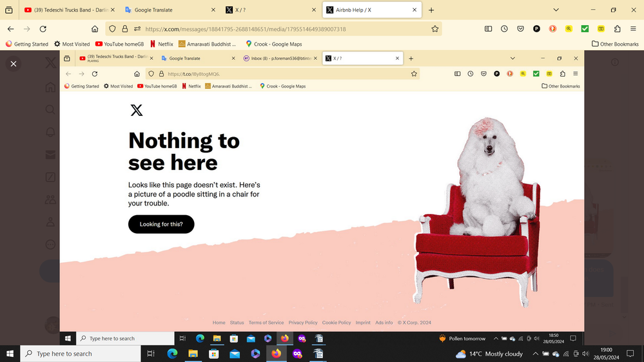This screenshot has width=644, height=362.
Task: Open clock showing 19:00 28/05/2024
Action: [606, 354]
